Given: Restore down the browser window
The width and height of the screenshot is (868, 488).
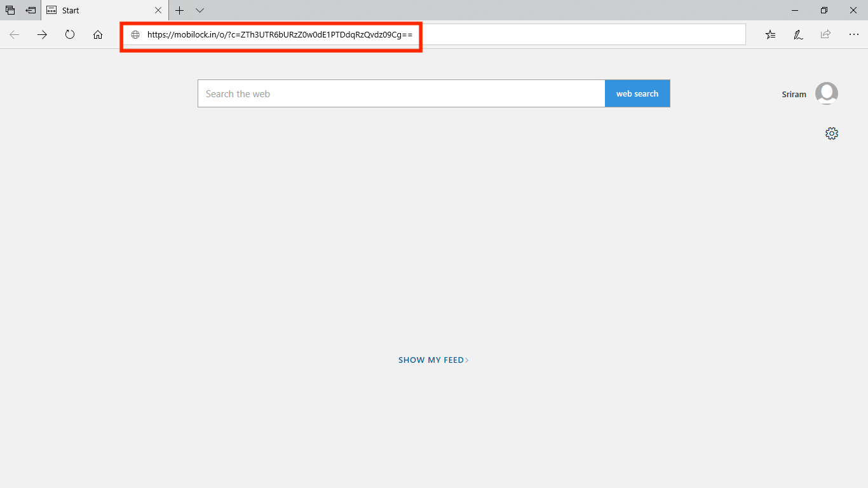Looking at the screenshot, I should [x=824, y=10].
